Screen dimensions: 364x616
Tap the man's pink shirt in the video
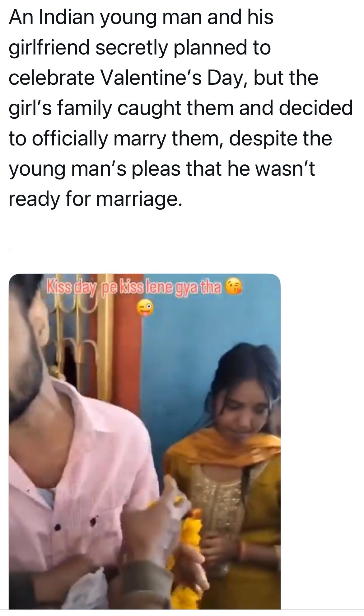pos(78,486)
